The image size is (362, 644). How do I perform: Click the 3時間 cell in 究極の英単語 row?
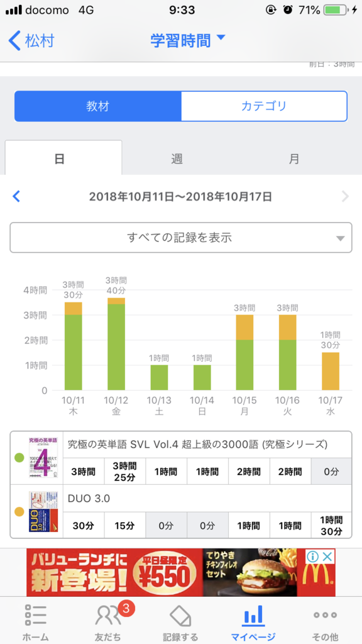84,472
